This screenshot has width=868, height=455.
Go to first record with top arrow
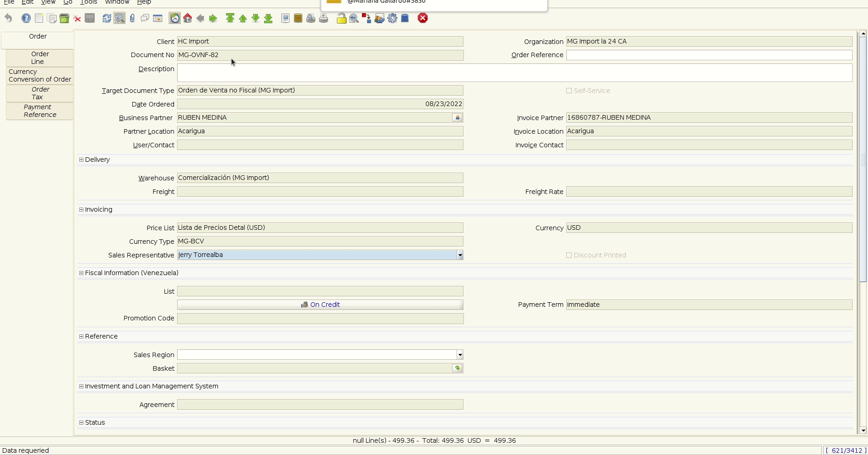(x=230, y=18)
